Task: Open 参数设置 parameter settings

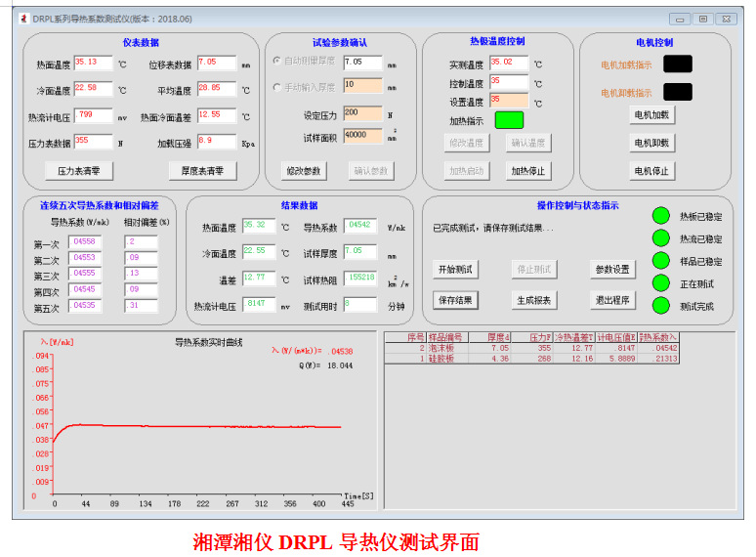Action: coord(612,269)
